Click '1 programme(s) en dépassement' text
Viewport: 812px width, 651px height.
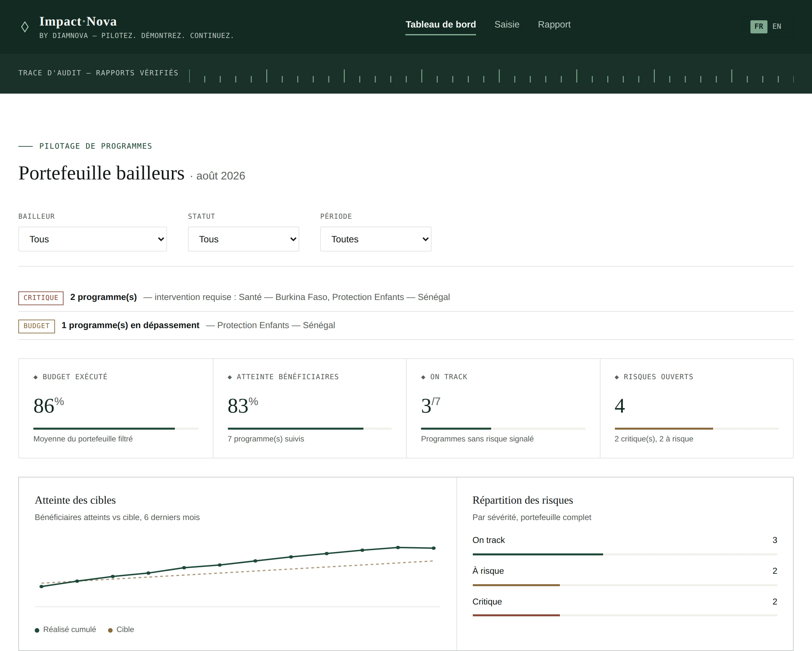coord(130,325)
